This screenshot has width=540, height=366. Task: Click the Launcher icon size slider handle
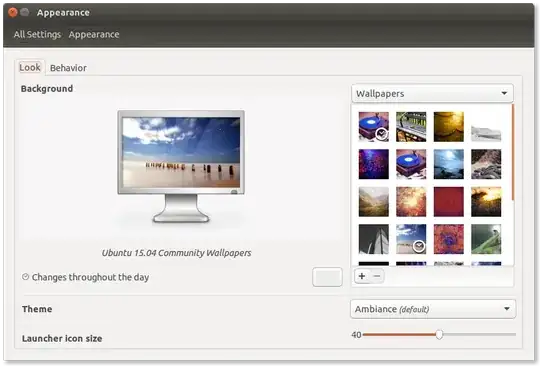(439, 334)
